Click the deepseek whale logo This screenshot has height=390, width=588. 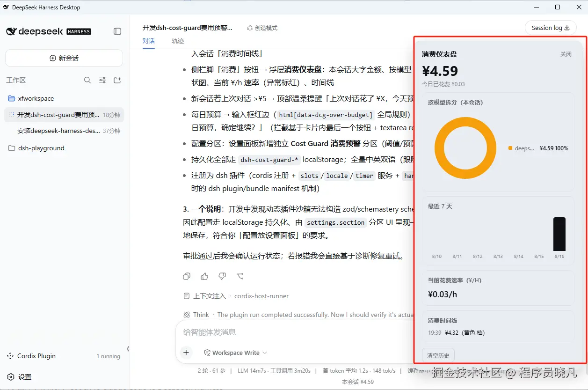click(x=11, y=31)
